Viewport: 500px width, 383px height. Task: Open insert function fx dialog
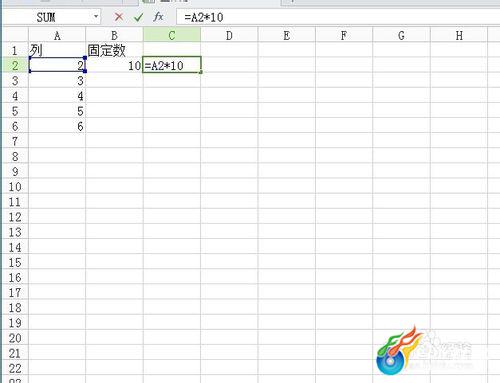(158, 17)
